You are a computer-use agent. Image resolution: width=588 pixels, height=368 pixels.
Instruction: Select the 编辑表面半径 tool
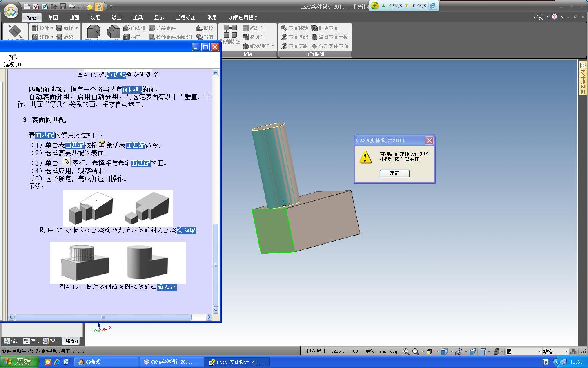(x=330, y=37)
